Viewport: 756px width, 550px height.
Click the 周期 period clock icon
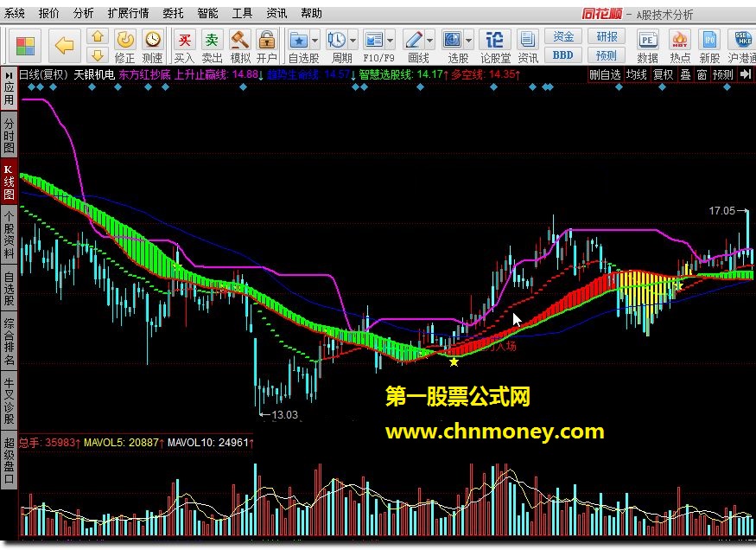click(x=336, y=40)
